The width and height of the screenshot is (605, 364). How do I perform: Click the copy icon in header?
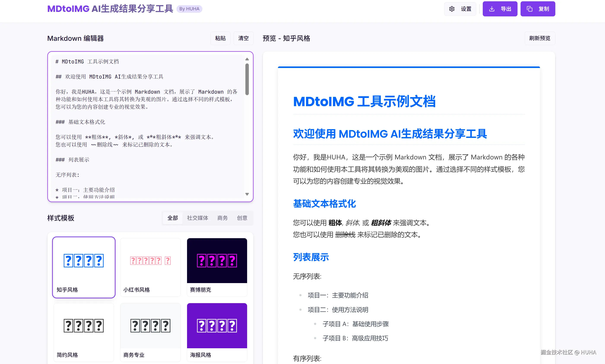[x=529, y=9]
